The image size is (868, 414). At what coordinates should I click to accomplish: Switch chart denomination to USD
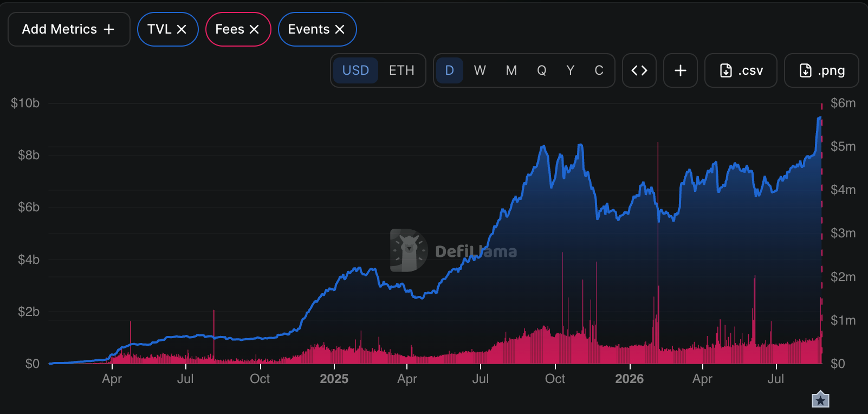[x=355, y=70]
